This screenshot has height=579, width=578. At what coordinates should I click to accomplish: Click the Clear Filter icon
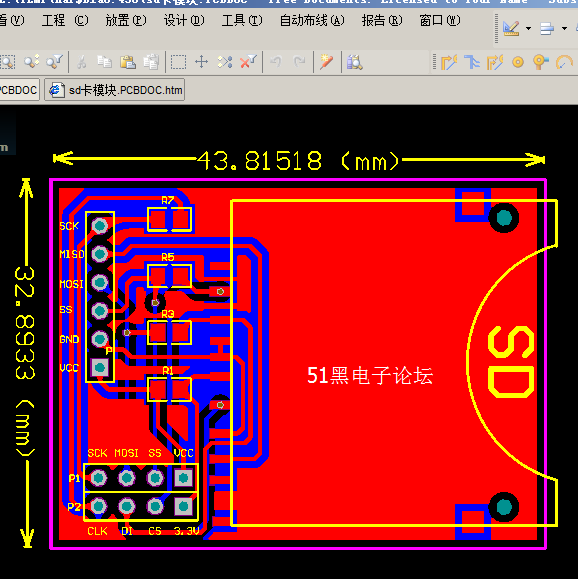(x=248, y=62)
